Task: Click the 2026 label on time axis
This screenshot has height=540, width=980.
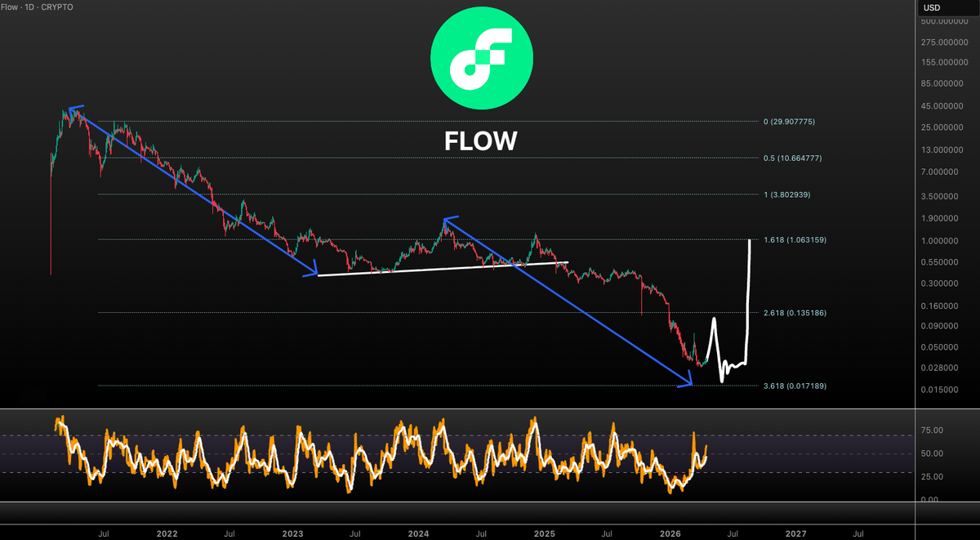Action: pos(670,533)
